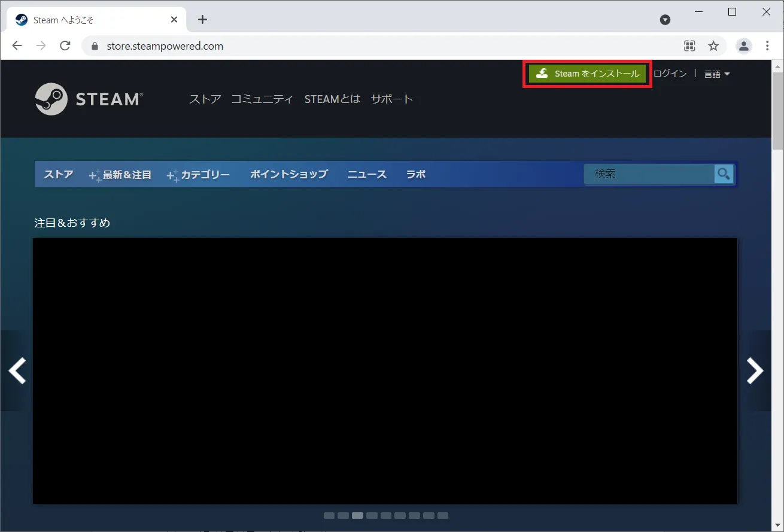Go to the previous featured item with the left arrow
784x532 pixels.
[17, 371]
